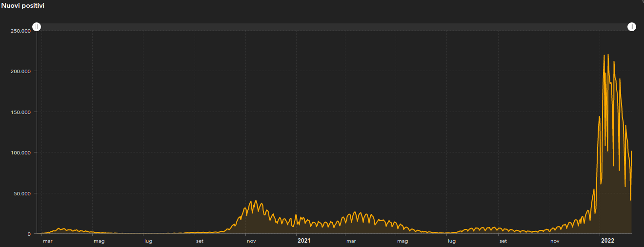Click the 'mag' label after 2021
The height and width of the screenshot is (247, 644).
pyautogui.click(x=402, y=241)
